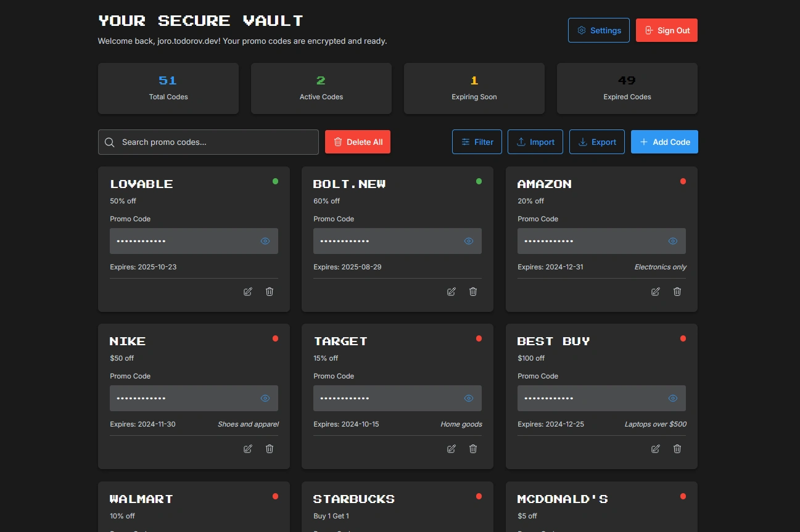Delete the Best Buy promo code card
The height and width of the screenshot is (532, 800).
click(x=677, y=449)
